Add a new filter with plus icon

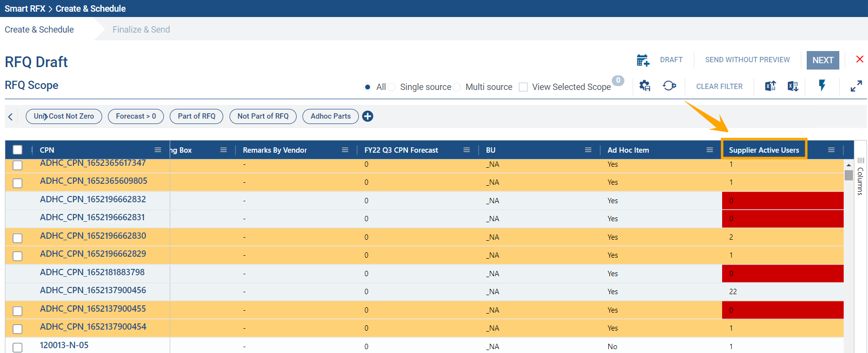368,116
